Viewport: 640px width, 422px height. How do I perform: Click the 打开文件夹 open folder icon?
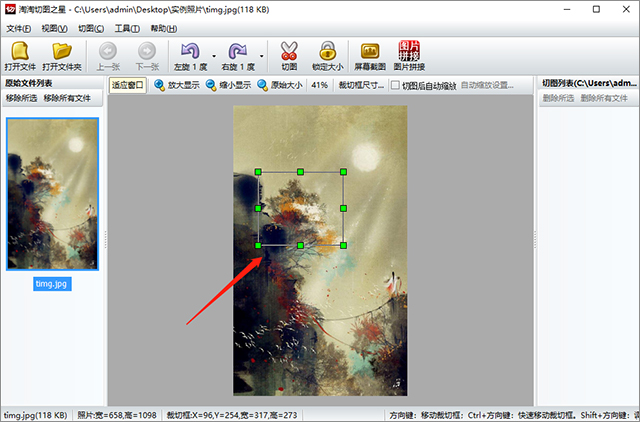point(62,50)
